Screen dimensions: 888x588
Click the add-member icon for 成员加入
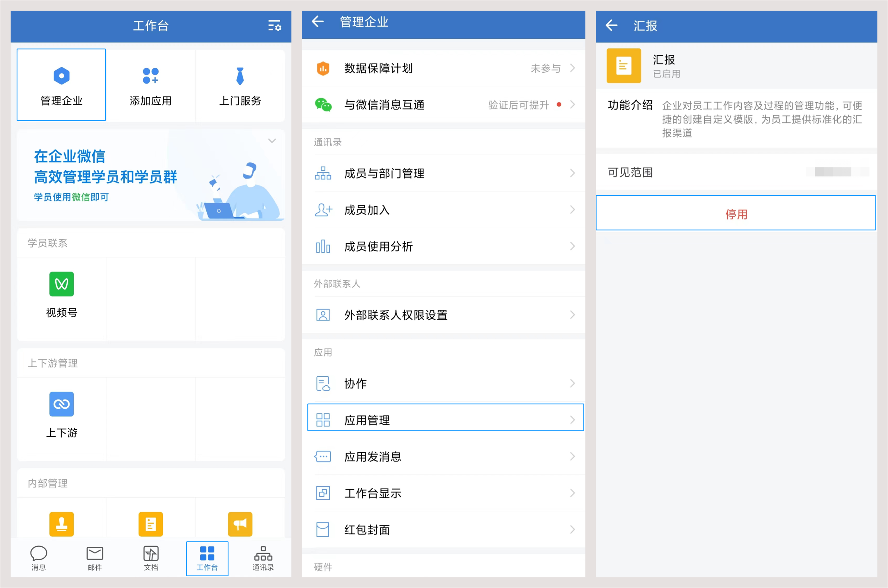coord(323,210)
